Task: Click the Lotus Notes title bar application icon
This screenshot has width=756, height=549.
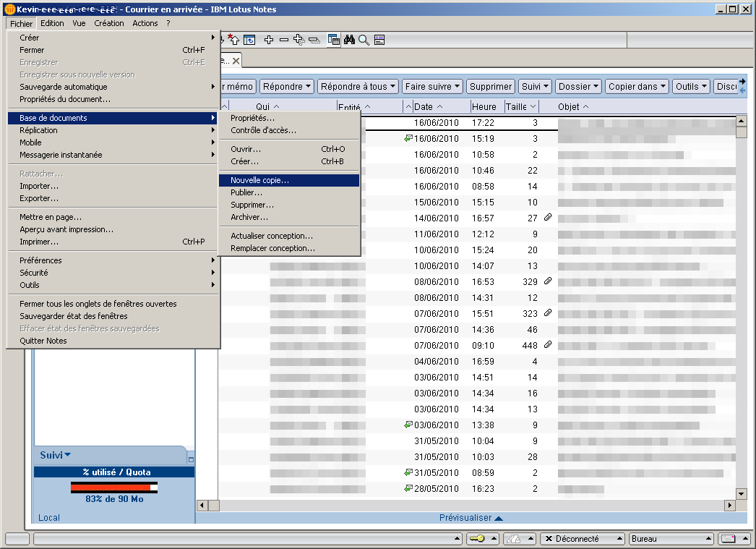Action: 9,9
